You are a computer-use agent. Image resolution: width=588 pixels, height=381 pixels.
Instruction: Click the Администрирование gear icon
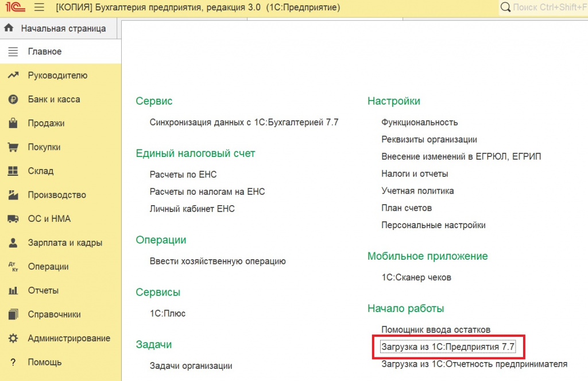(13, 338)
